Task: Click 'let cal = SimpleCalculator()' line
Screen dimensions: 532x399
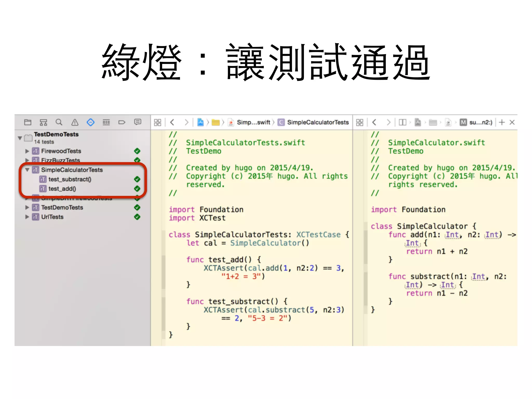Action: click(x=248, y=243)
